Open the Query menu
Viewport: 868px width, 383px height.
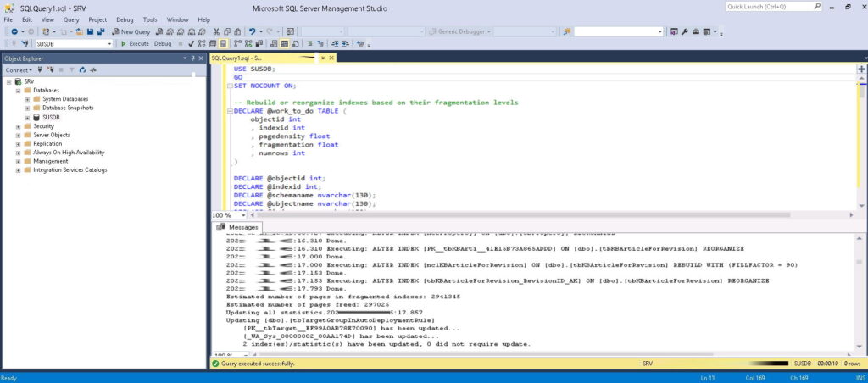pyautogui.click(x=71, y=19)
